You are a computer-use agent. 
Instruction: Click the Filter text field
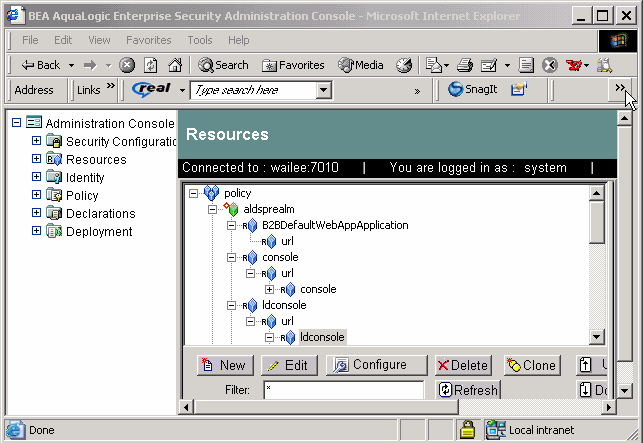(x=344, y=390)
